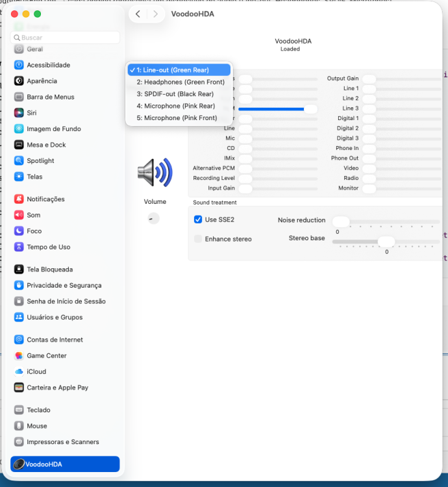Open Impressoras e Scanners icon
The image size is (448, 487).
coord(19,442)
